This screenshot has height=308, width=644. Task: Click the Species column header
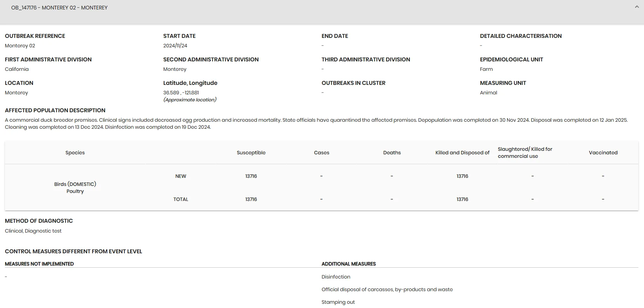pos(75,153)
